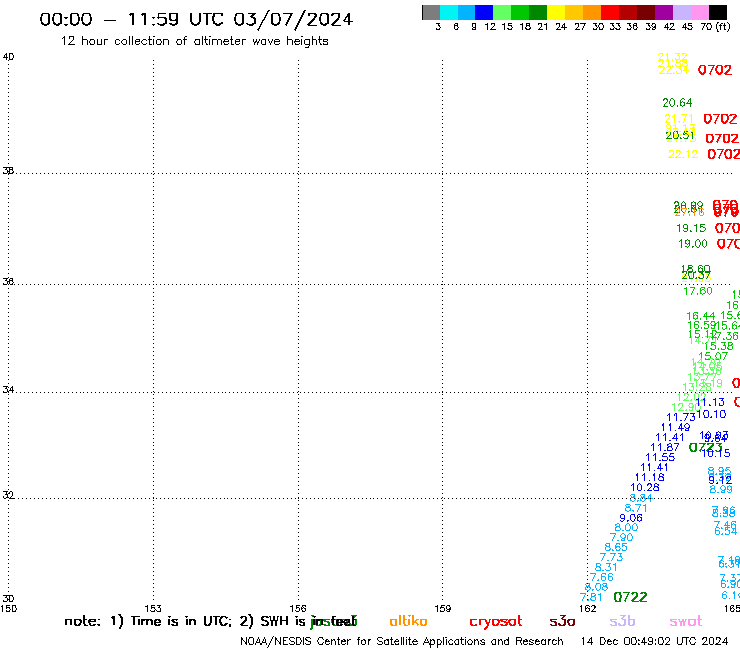Image resolution: width=740 pixels, height=650 pixels.
Task: Click the wave height value '11.55'
Action: 660,457
